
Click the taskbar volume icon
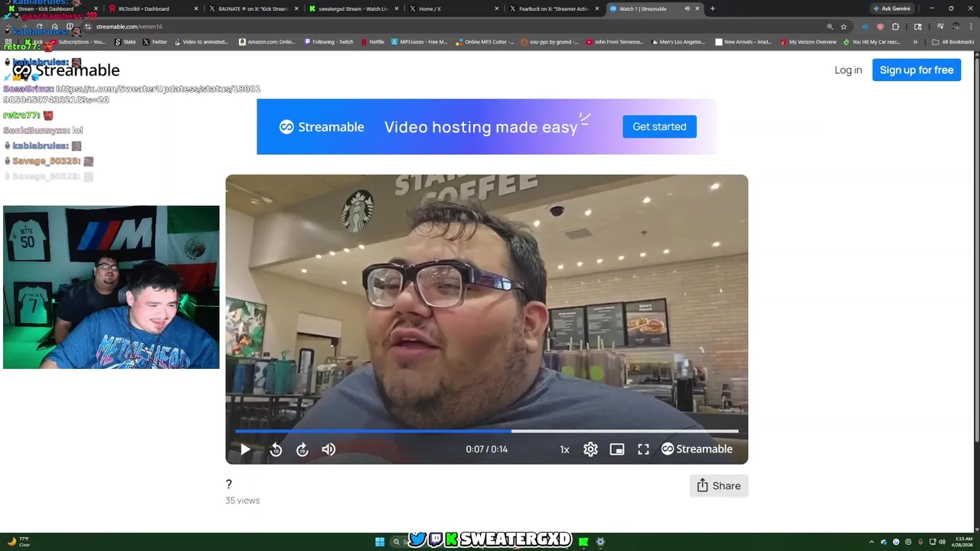click(942, 542)
